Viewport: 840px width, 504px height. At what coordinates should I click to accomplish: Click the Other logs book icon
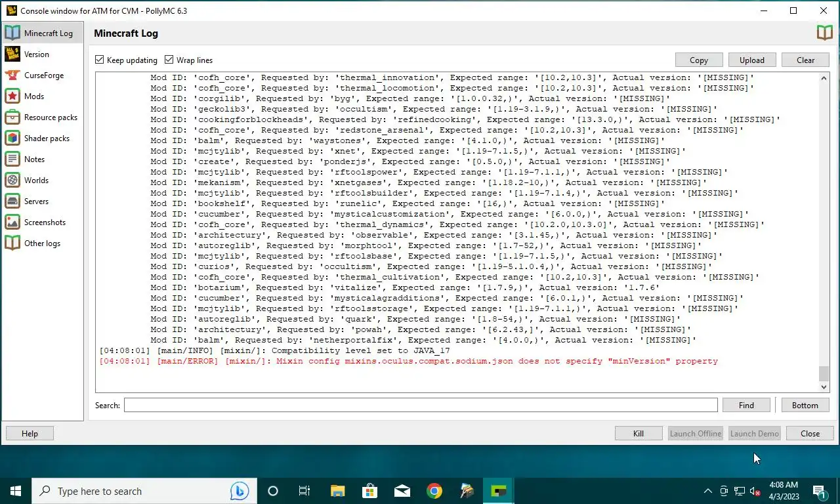click(12, 243)
